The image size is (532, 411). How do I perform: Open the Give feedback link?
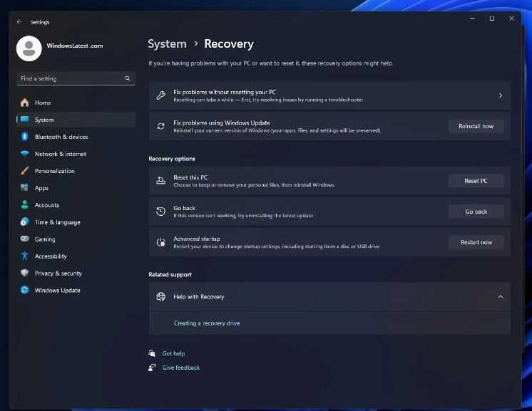click(x=181, y=368)
